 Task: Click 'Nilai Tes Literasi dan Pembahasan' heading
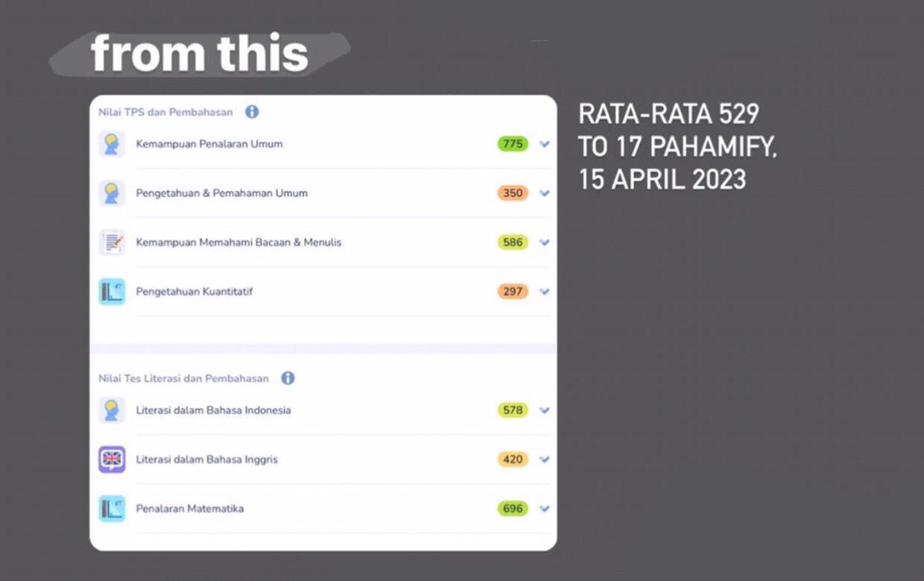(x=184, y=379)
